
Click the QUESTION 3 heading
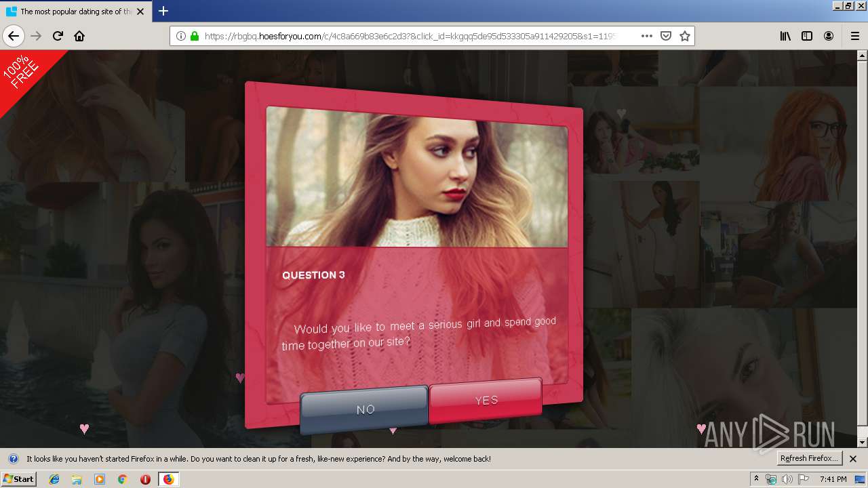pos(313,274)
